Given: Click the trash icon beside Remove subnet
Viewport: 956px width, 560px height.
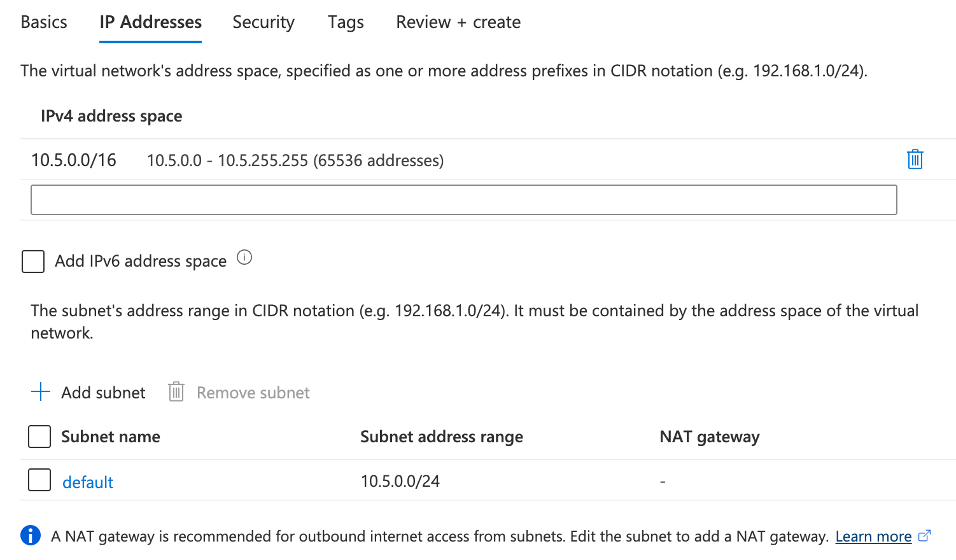Looking at the screenshot, I should pos(176,392).
